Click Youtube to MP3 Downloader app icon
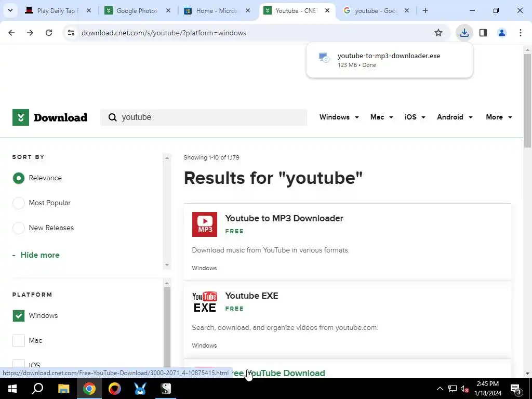The image size is (532, 399). pos(205,224)
